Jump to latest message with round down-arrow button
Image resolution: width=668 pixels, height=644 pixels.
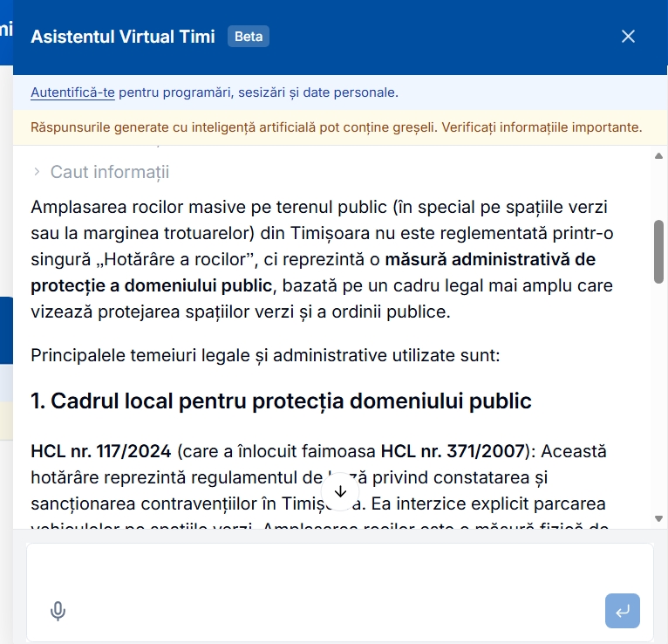(341, 491)
